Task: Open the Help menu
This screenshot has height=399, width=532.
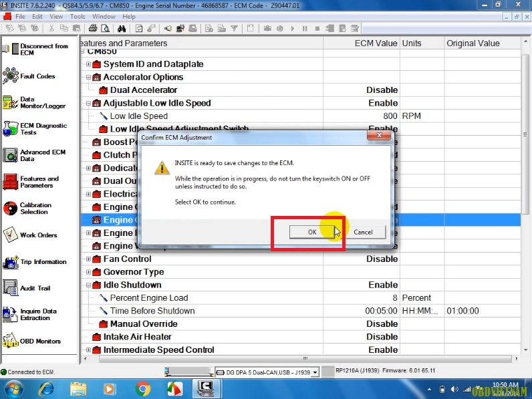Action: [x=129, y=16]
